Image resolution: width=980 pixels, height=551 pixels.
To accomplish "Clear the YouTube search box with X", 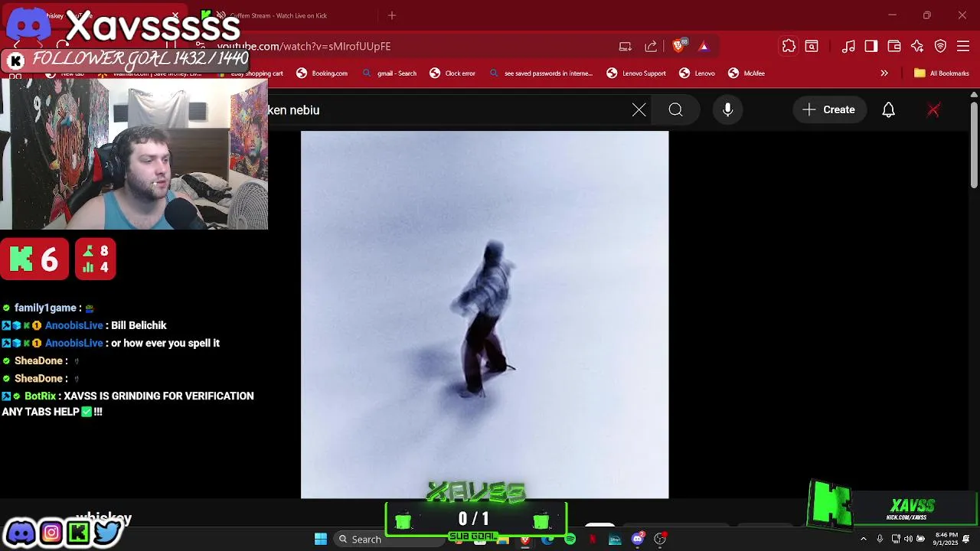I will tap(639, 110).
